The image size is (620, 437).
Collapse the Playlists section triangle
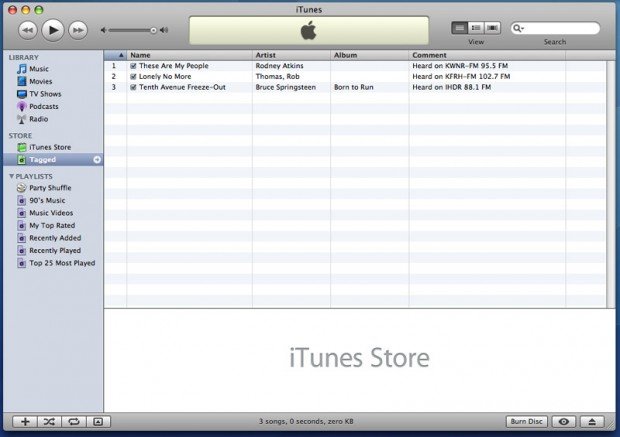tap(11, 176)
